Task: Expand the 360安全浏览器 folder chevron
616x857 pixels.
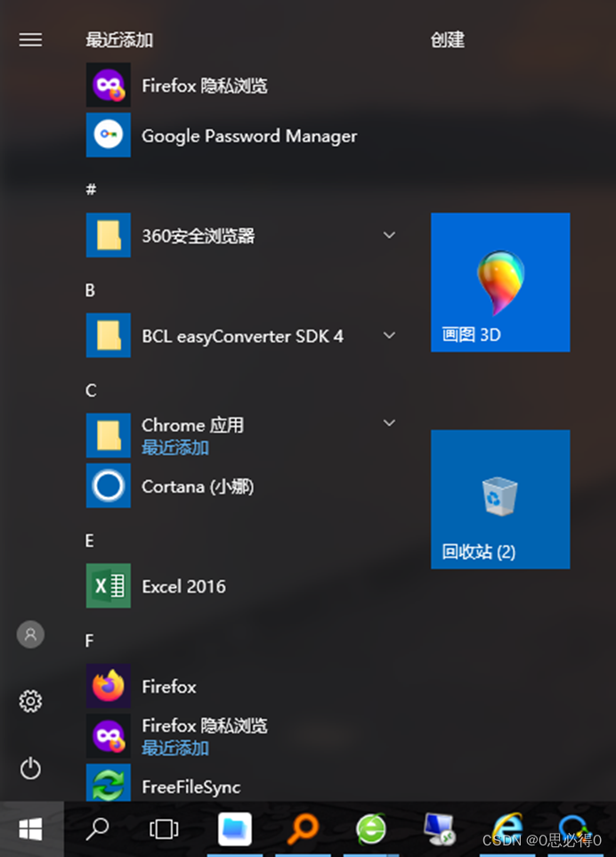Action: click(389, 235)
